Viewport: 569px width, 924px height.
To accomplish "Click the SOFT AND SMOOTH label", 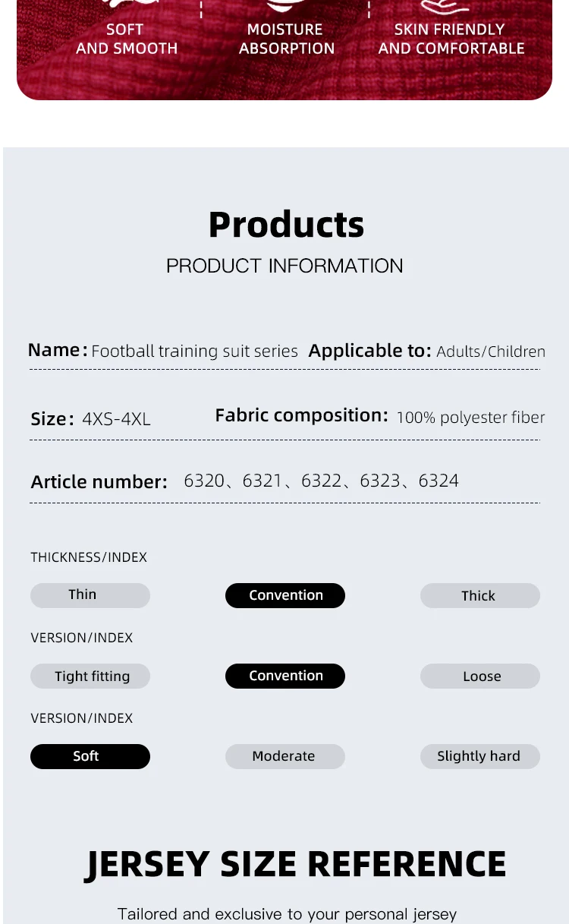I will (126, 39).
